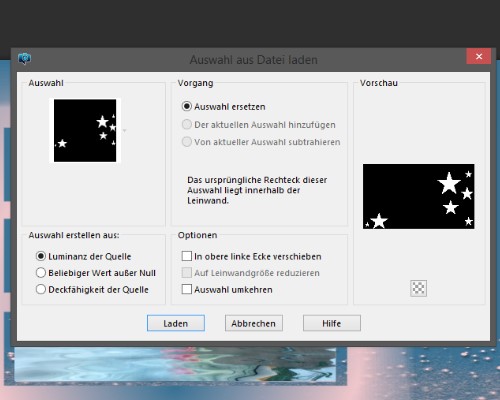Choose Luminanz der Quelle radio button
The width and height of the screenshot is (500, 400).
click(41, 256)
